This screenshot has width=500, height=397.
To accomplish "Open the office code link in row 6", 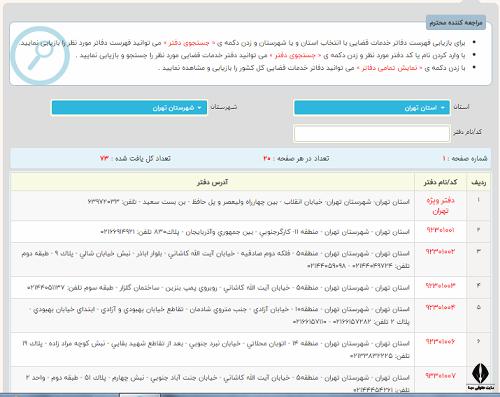I will [x=440, y=341].
